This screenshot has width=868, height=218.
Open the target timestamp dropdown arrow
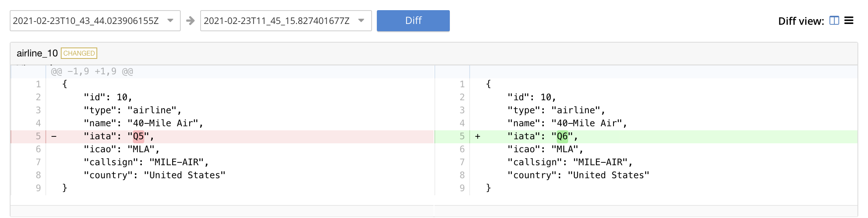(x=361, y=21)
